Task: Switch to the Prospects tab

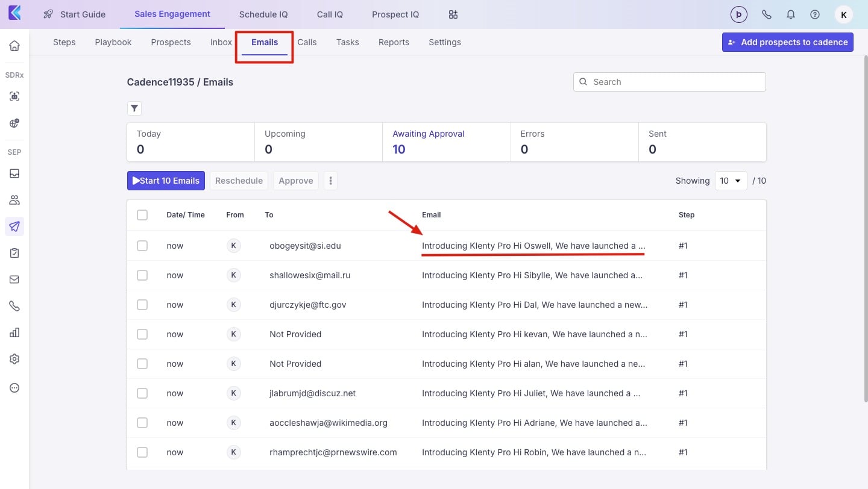Action: [171, 42]
